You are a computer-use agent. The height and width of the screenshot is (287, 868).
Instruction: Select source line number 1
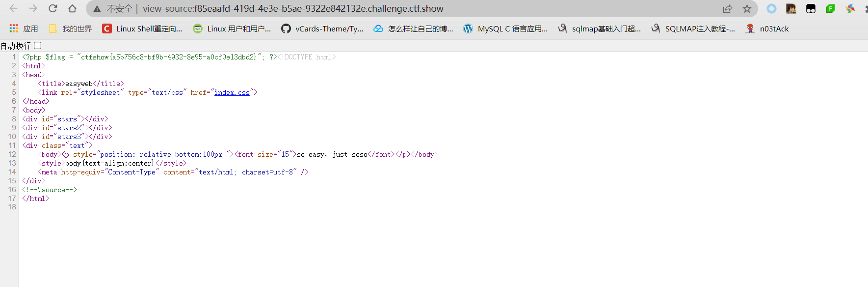(14, 57)
